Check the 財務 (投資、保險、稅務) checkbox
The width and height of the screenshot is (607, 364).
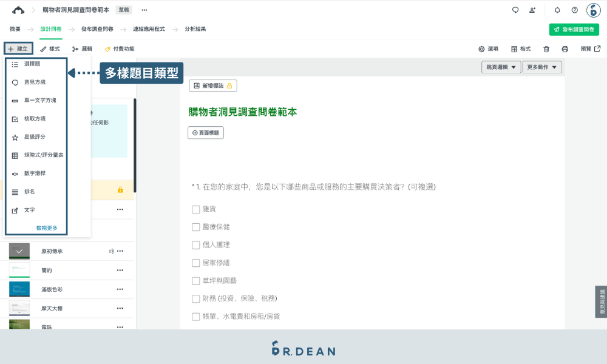196,298
